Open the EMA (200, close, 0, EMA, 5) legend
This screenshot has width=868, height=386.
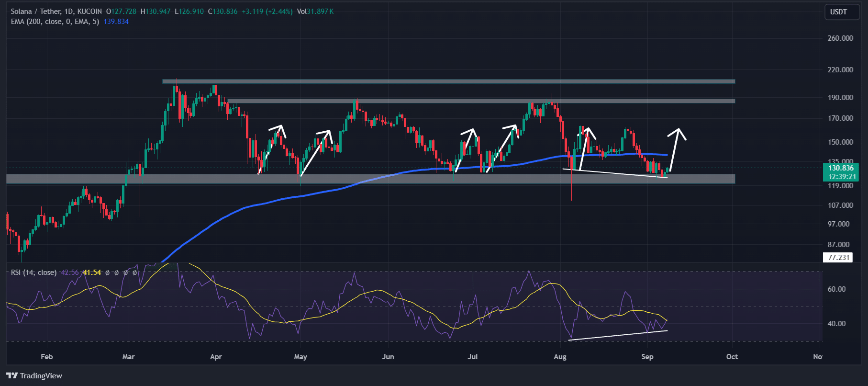point(55,22)
